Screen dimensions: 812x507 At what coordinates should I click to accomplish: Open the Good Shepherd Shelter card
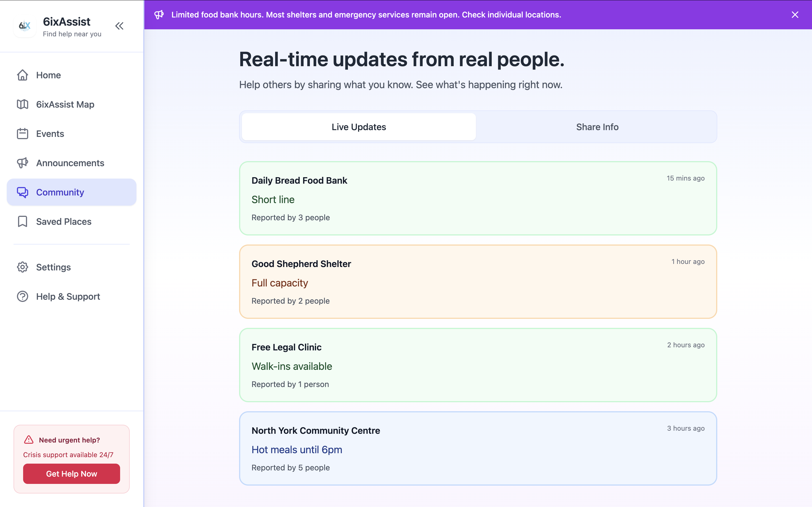coord(478,282)
